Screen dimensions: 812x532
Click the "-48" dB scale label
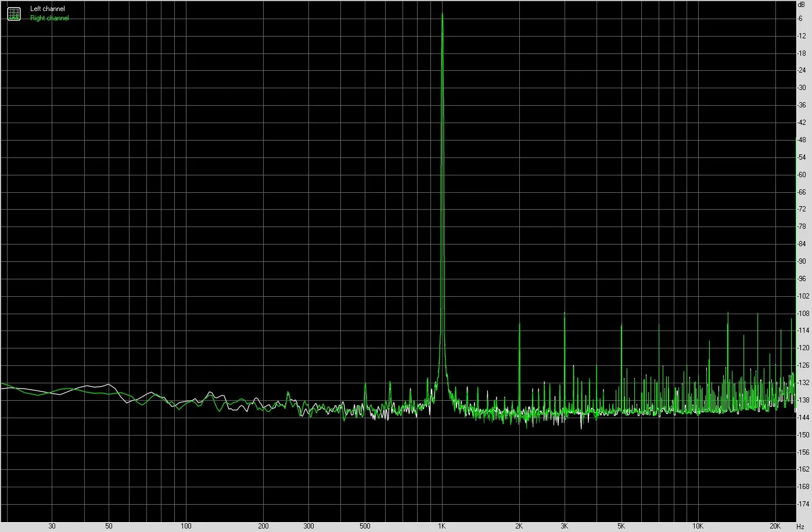click(802, 140)
